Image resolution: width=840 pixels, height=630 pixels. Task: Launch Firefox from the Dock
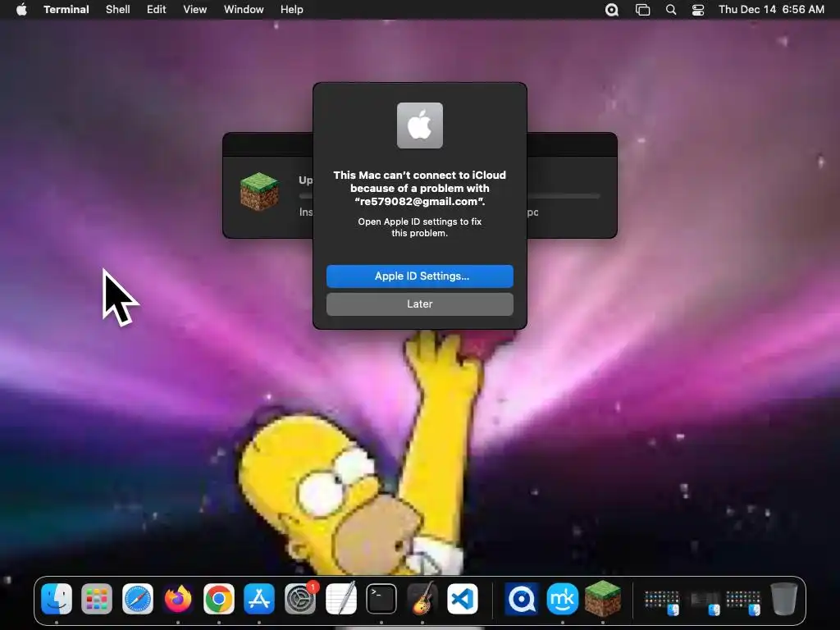[178, 598]
